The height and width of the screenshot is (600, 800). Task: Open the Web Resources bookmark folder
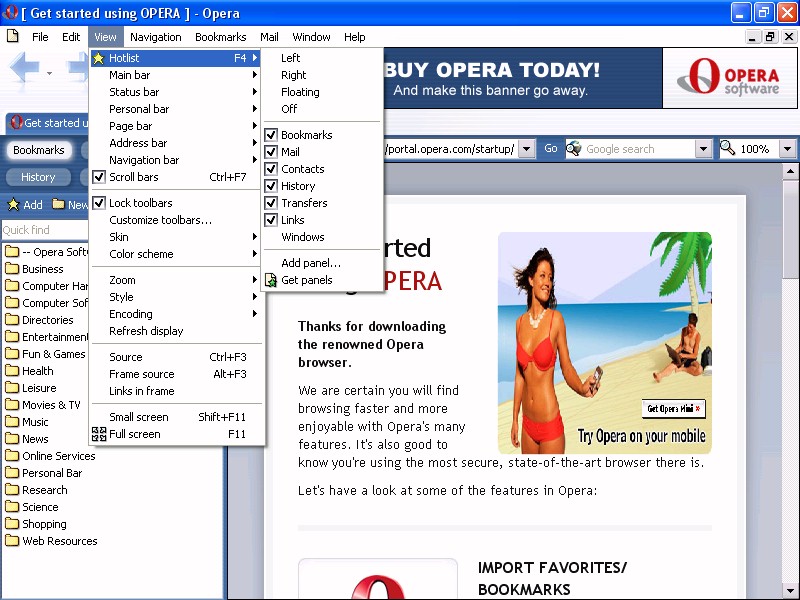pyautogui.click(x=52, y=541)
